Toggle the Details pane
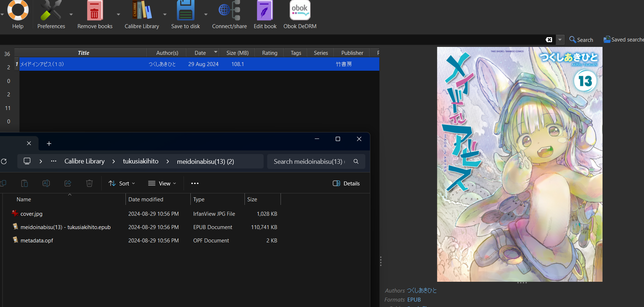The width and height of the screenshot is (644, 307). click(x=346, y=183)
